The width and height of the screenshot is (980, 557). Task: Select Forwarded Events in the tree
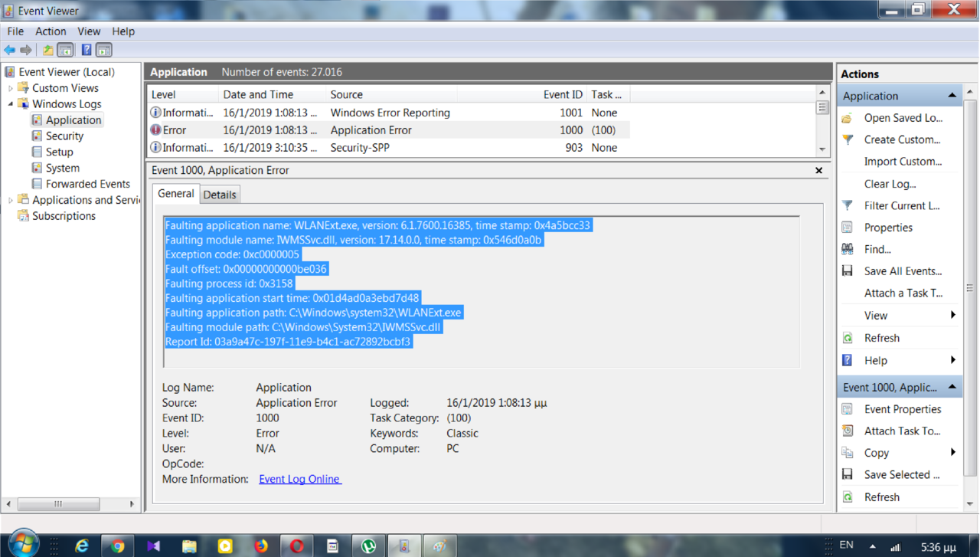point(88,184)
